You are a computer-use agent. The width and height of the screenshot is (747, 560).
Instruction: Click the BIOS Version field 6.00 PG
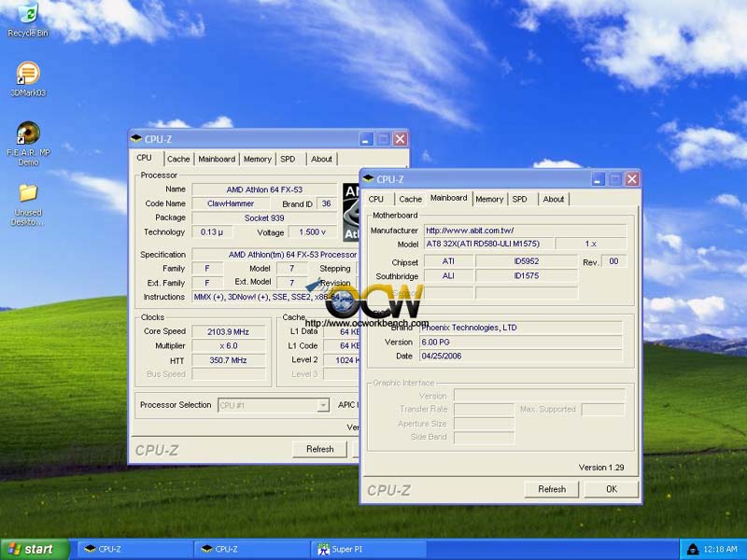click(x=521, y=342)
